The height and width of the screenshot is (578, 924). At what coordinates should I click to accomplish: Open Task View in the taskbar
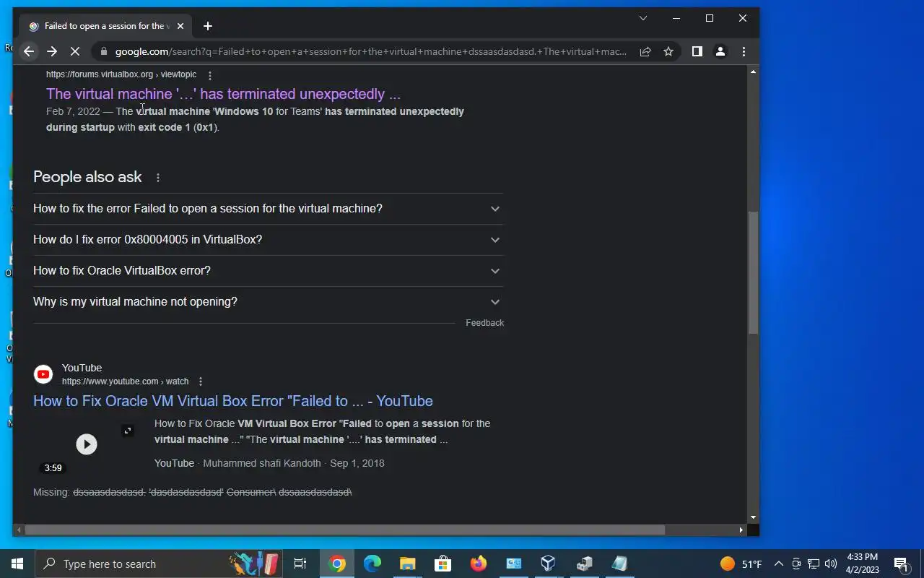pos(300,564)
